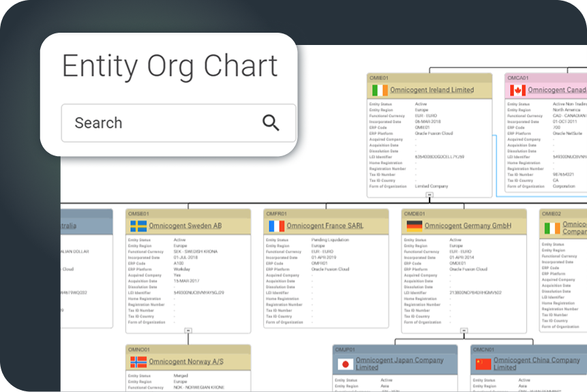Select the OMCN01 code label
This screenshot has height=392, width=587.
click(x=483, y=350)
